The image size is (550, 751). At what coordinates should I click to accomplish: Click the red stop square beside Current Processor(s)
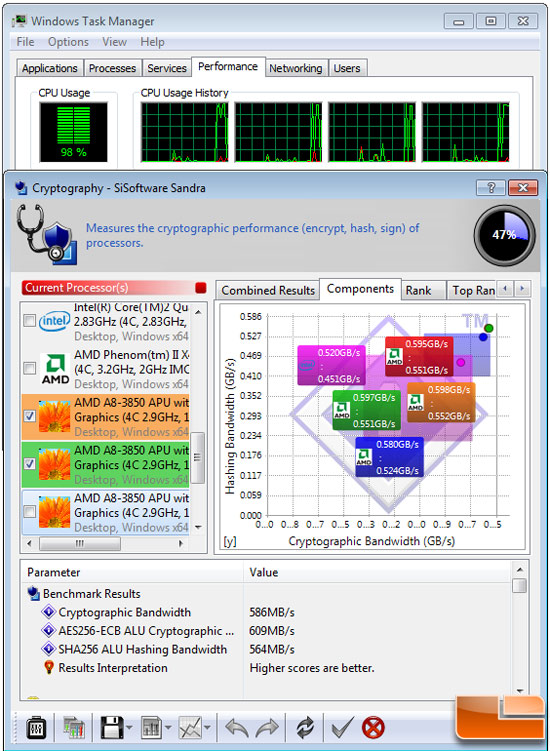click(x=201, y=288)
